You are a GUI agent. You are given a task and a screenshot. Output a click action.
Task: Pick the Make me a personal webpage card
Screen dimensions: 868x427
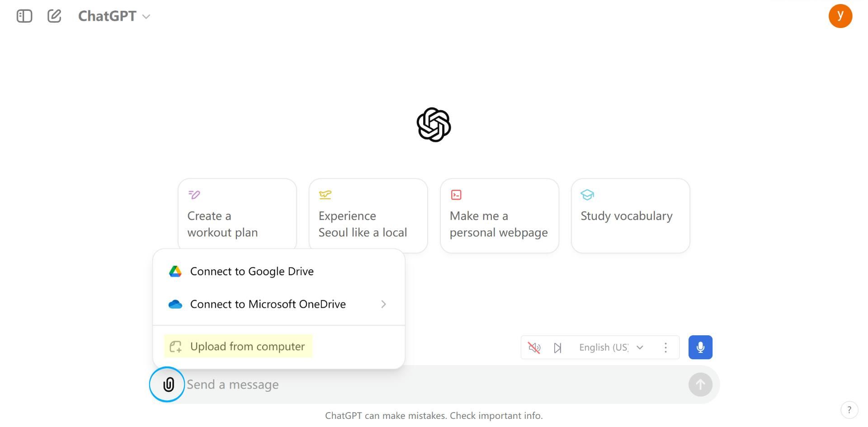pyautogui.click(x=499, y=216)
